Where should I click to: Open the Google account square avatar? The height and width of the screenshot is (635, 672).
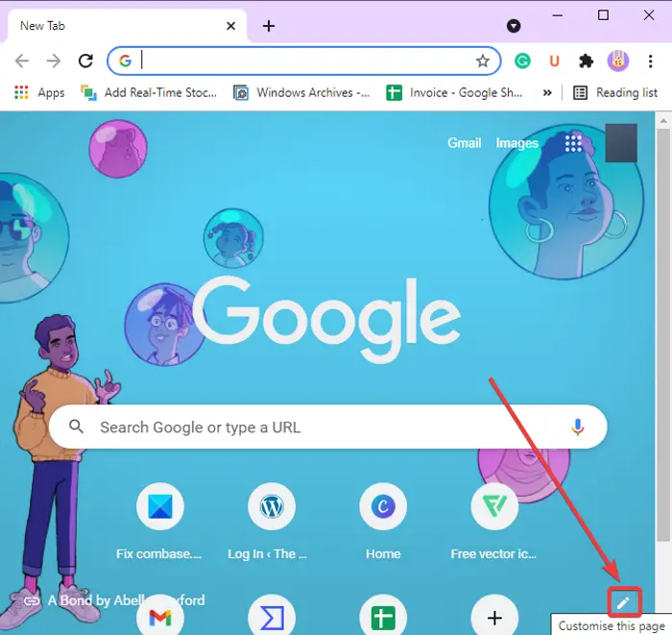(x=621, y=143)
